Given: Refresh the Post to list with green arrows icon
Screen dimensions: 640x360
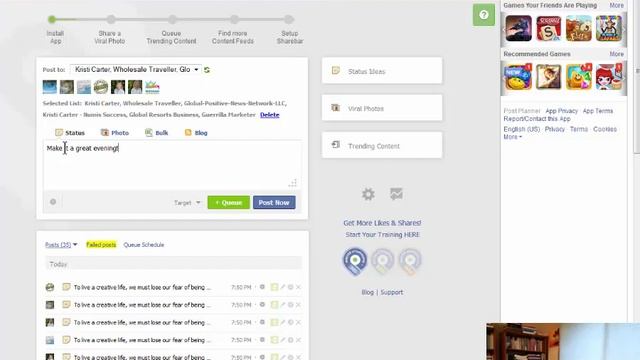Looking at the screenshot, I should click(x=207, y=70).
